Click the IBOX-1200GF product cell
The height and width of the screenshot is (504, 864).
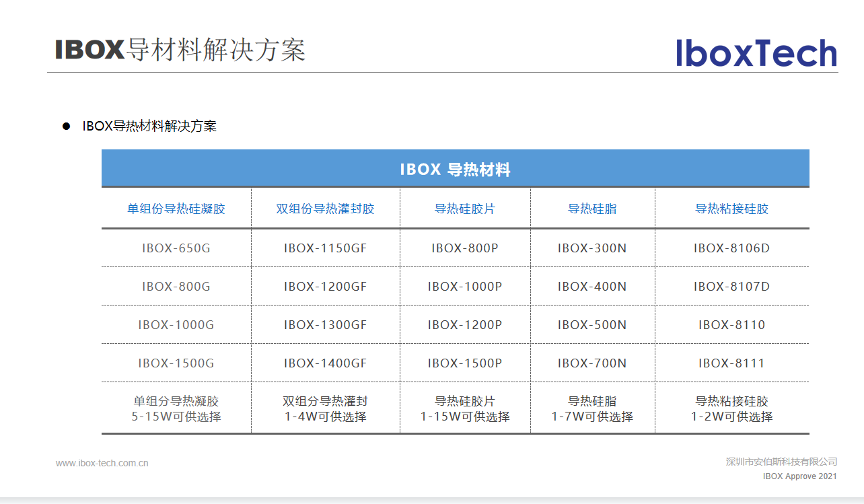tap(325, 287)
